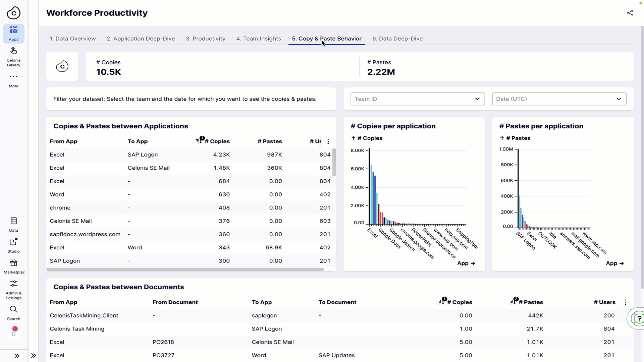
Task: Open the Apps panel in the sidebar
Action: click(x=14, y=34)
